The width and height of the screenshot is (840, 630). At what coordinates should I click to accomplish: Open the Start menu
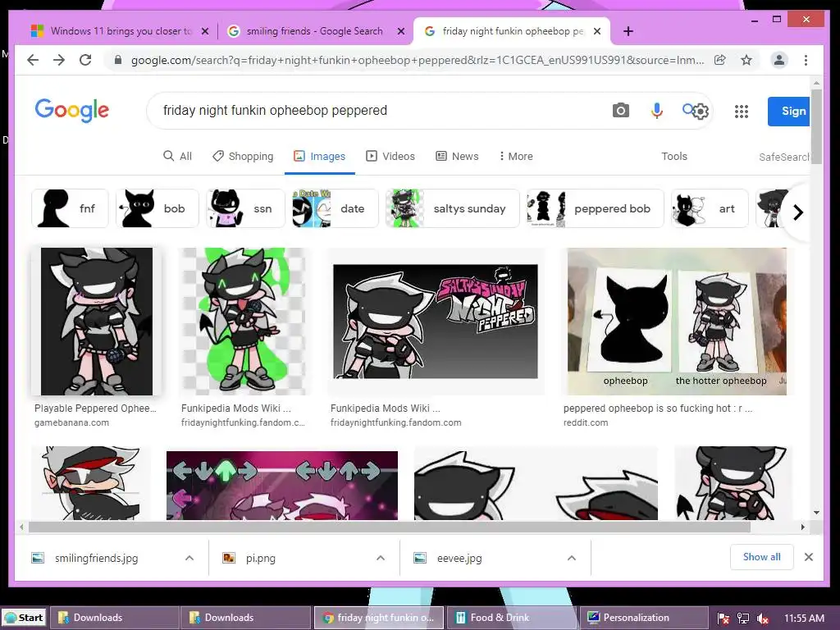pos(24,618)
